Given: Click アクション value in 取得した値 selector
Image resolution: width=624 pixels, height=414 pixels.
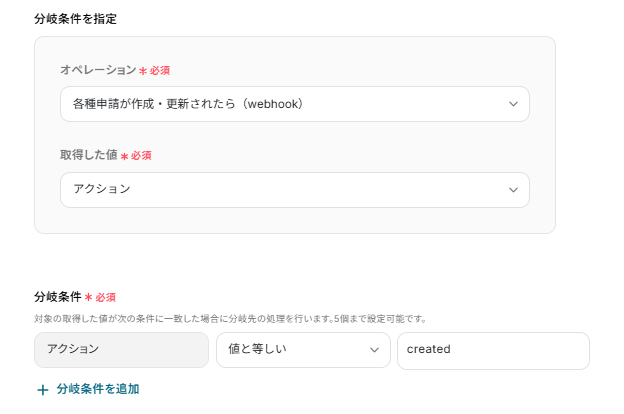Looking at the screenshot, I should click(101, 189).
